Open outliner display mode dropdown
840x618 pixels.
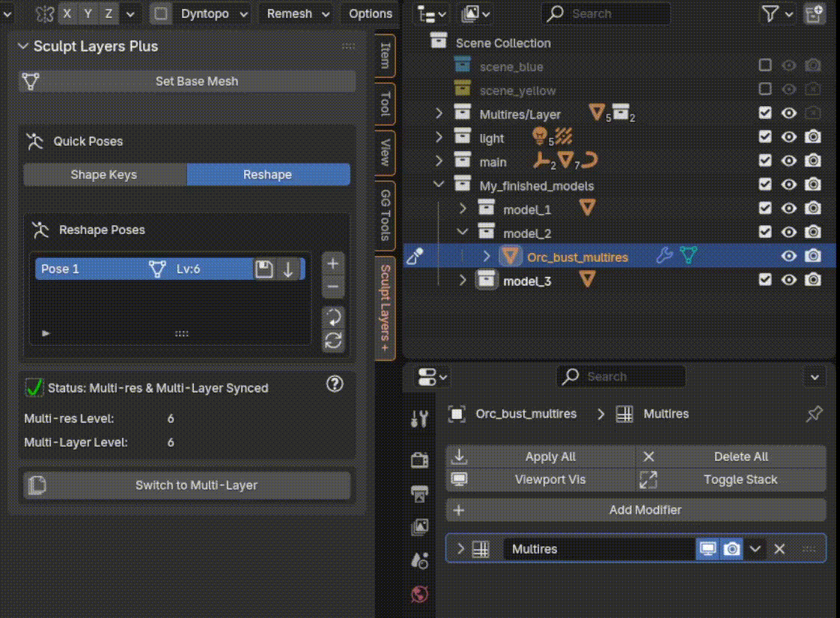(431, 14)
